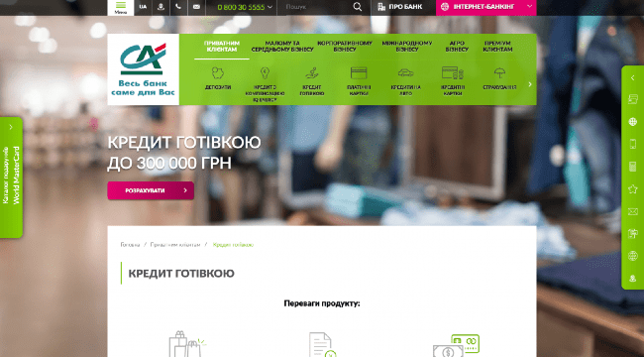Expand the World MasterCard gift catalog panel
Image resolution: width=644 pixels, height=357 pixels.
point(11,127)
